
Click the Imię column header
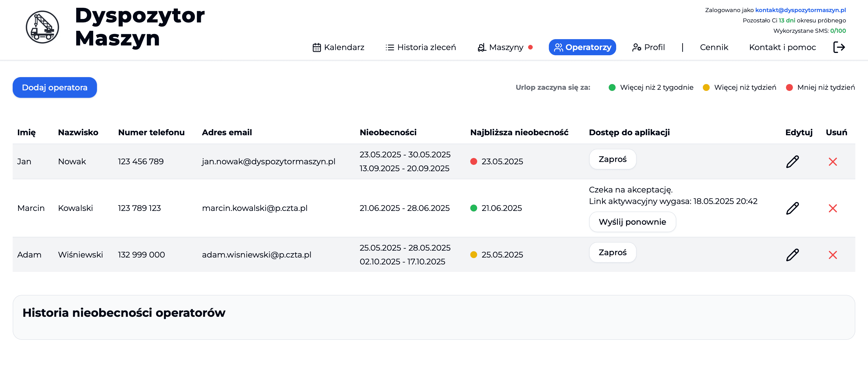click(26, 132)
